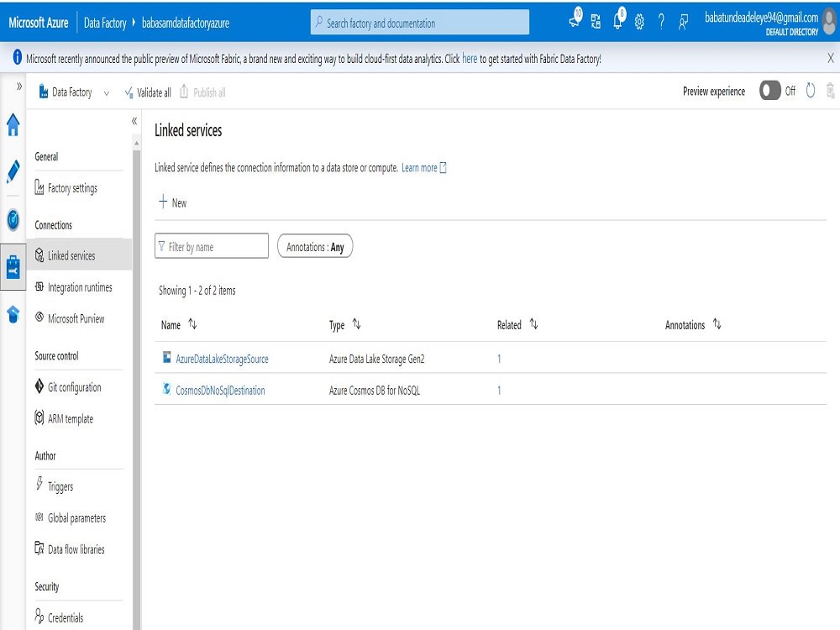Click the Integration runtimes icon

click(39, 286)
